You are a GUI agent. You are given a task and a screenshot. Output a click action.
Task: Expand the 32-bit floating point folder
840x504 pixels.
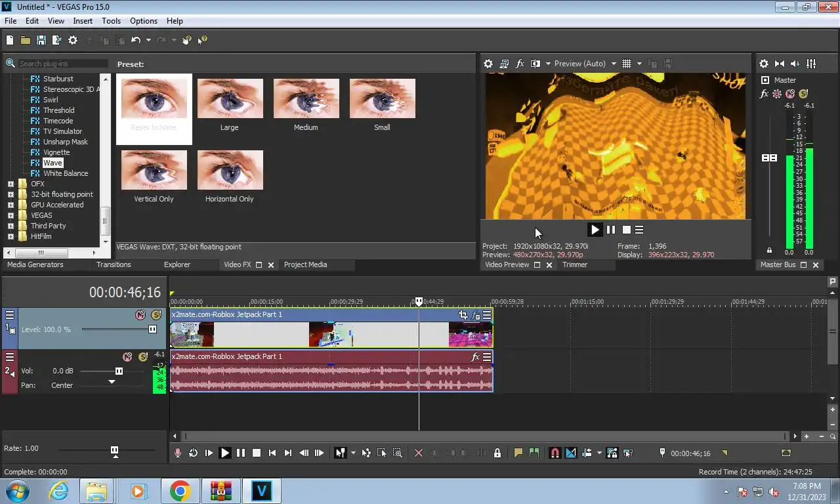tap(10, 194)
